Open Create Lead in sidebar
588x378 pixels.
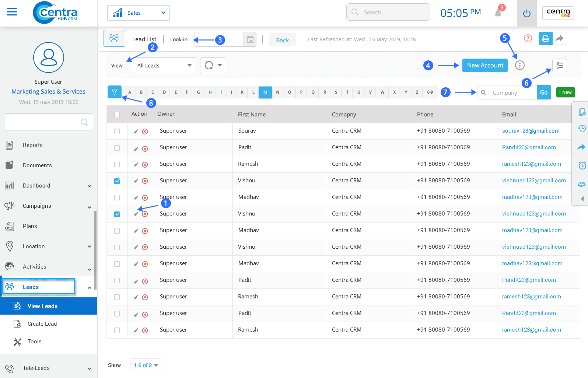point(42,324)
